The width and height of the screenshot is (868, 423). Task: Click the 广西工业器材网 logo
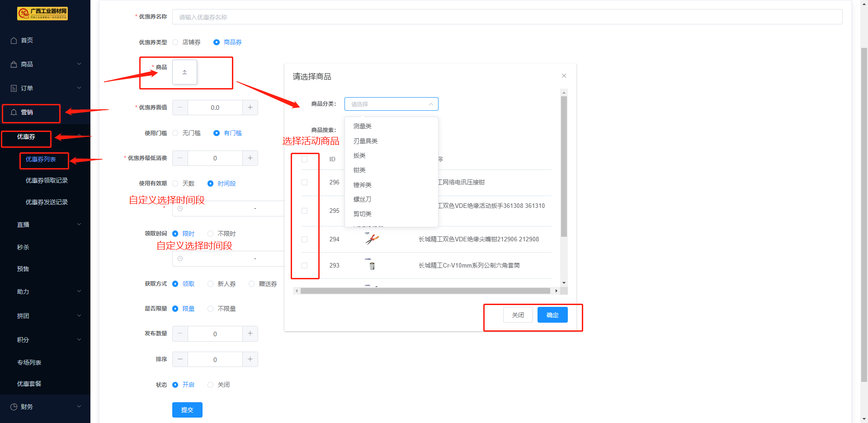(x=42, y=14)
